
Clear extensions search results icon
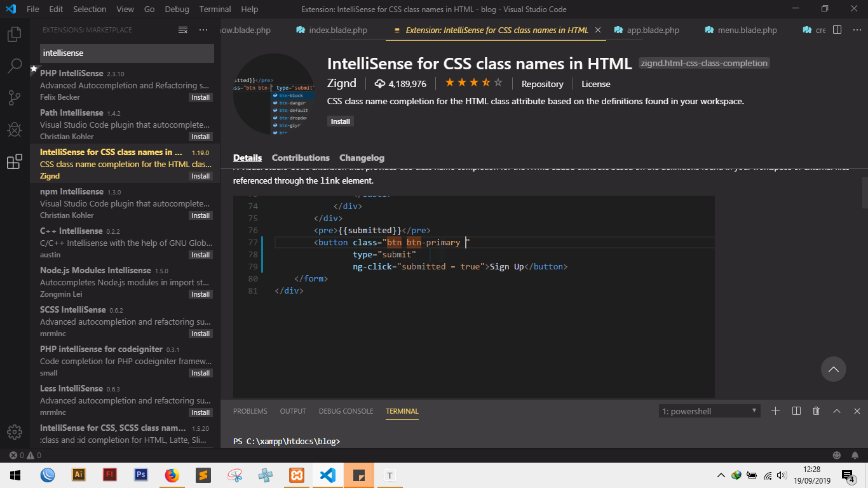pos(183,30)
